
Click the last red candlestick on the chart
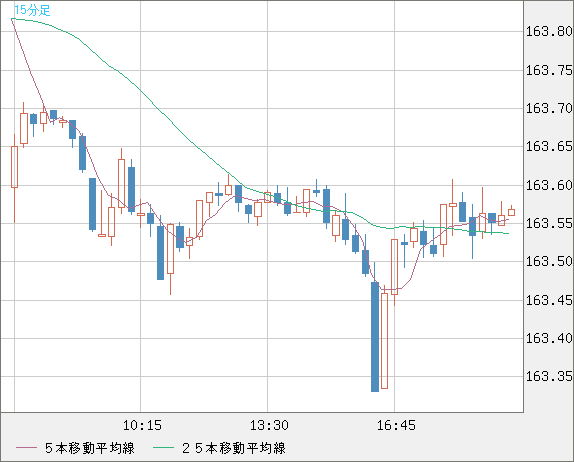tap(511, 212)
